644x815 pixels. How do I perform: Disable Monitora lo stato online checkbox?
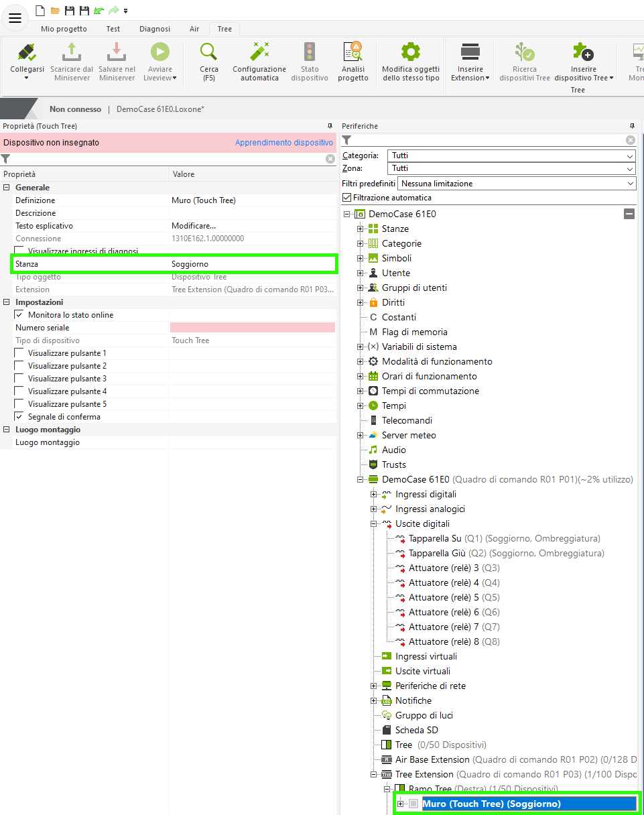pyautogui.click(x=19, y=315)
